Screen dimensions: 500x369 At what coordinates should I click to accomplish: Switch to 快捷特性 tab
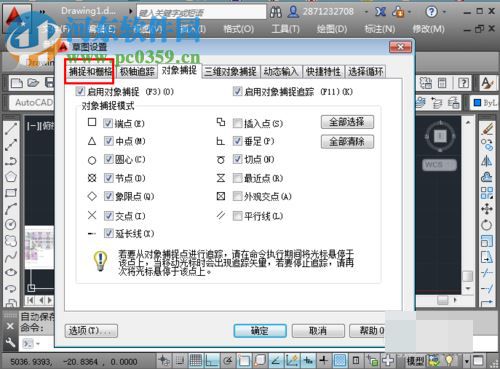(323, 71)
